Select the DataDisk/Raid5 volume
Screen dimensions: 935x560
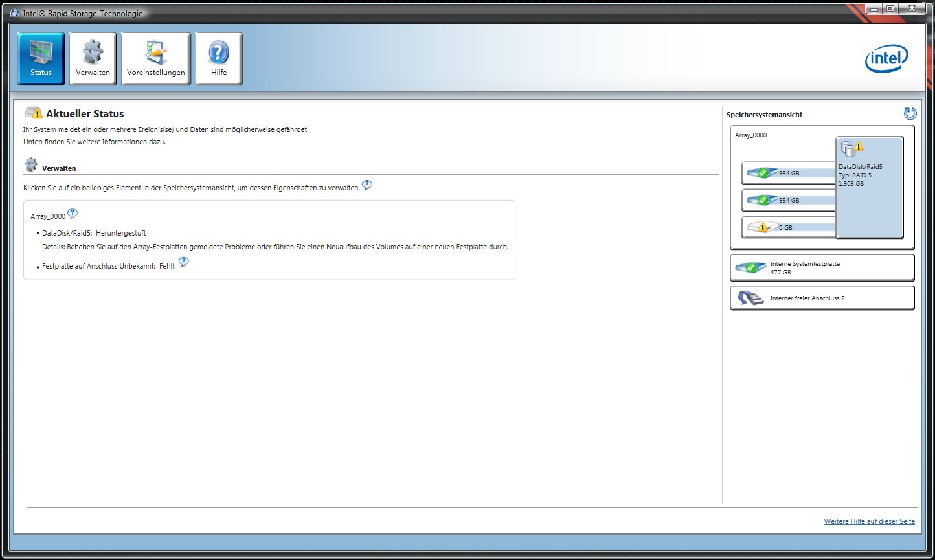(870, 187)
